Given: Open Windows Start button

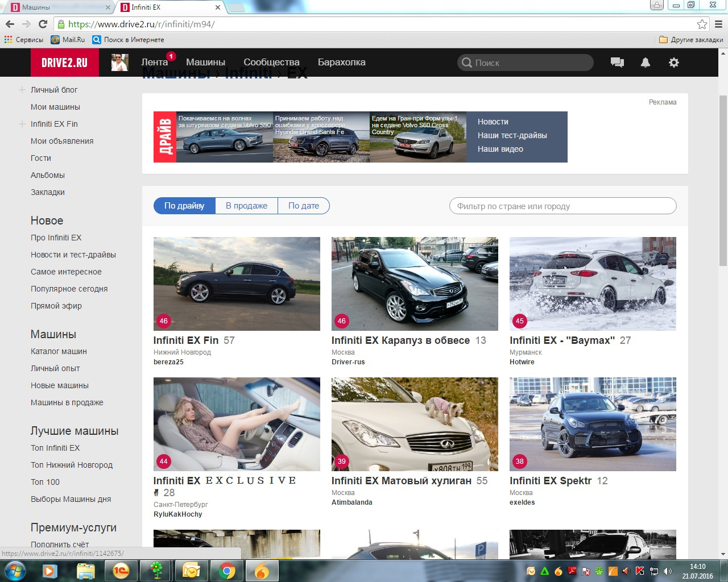Looking at the screenshot, I should [14, 571].
